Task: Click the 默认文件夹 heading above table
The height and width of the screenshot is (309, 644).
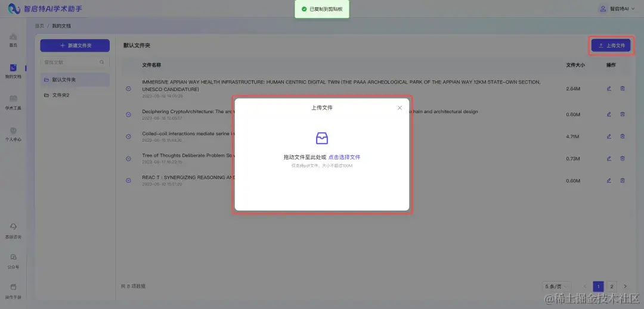Action: pyautogui.click(x=137, y=45)
